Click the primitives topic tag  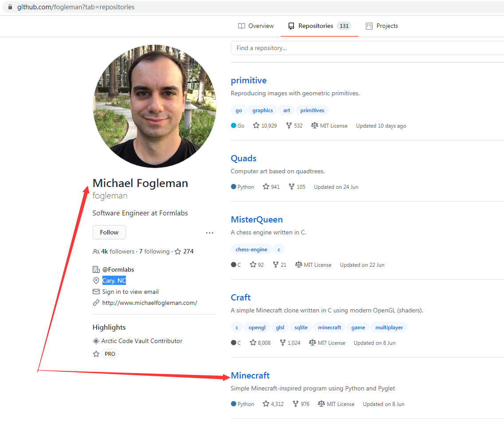(x=312, y=110)
